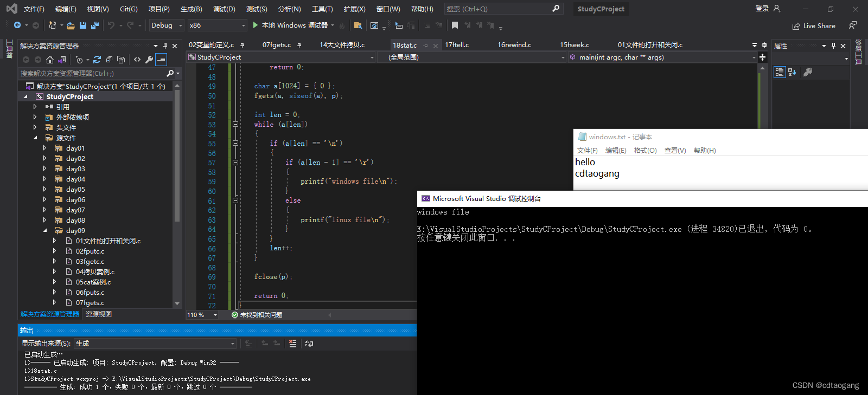
Task: Expand the day01 folder
Action: pyautogui.click(x=44, y=148)
